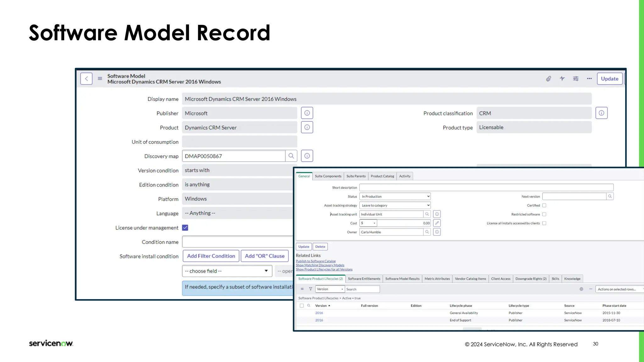
Task: Select the Skills tab
Action: 555,279
